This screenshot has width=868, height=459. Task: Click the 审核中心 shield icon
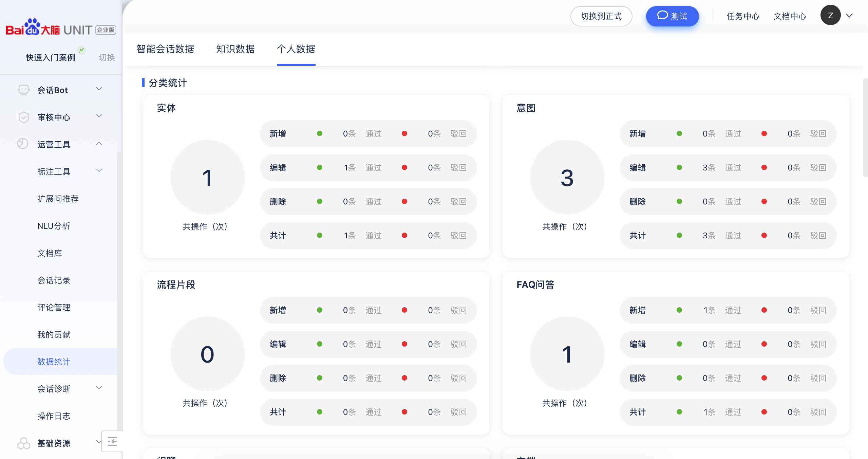click(x=23, y=117)
